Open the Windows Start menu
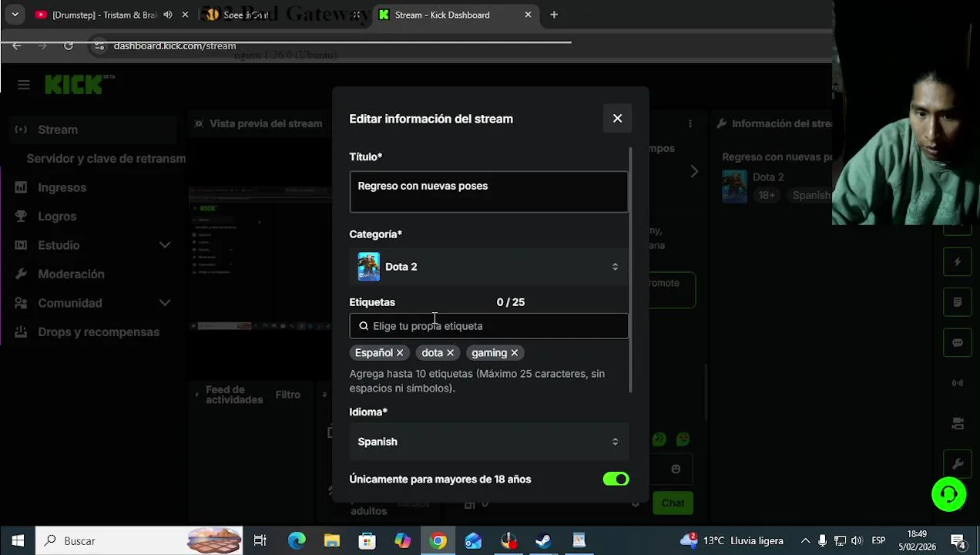 coord(18,540)
